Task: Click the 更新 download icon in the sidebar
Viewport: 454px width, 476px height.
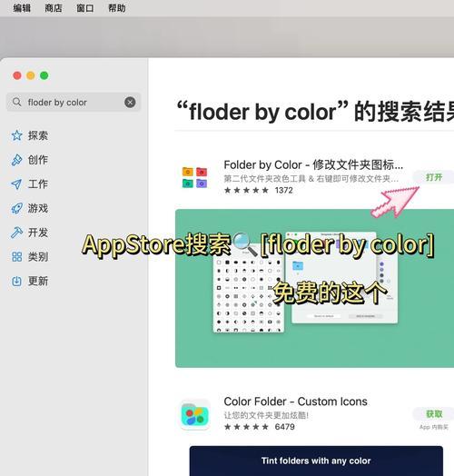Action: coord(16,281)
